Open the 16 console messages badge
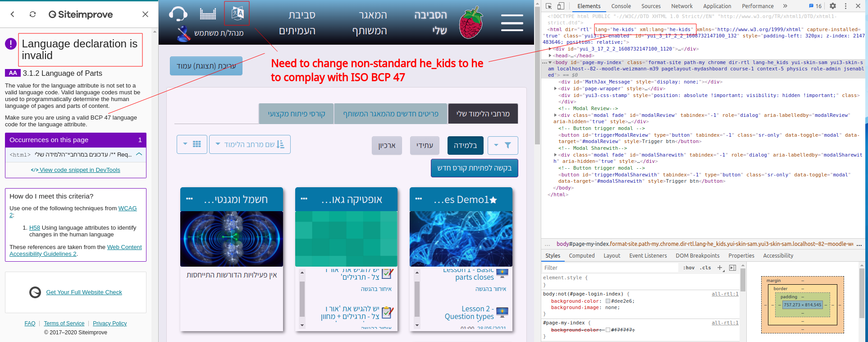 pos(815,6)
